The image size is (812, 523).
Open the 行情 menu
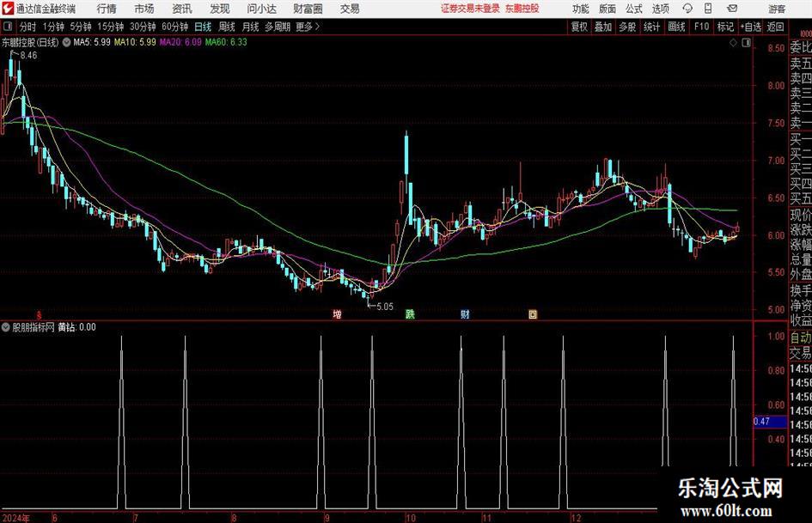coord(107,9)
